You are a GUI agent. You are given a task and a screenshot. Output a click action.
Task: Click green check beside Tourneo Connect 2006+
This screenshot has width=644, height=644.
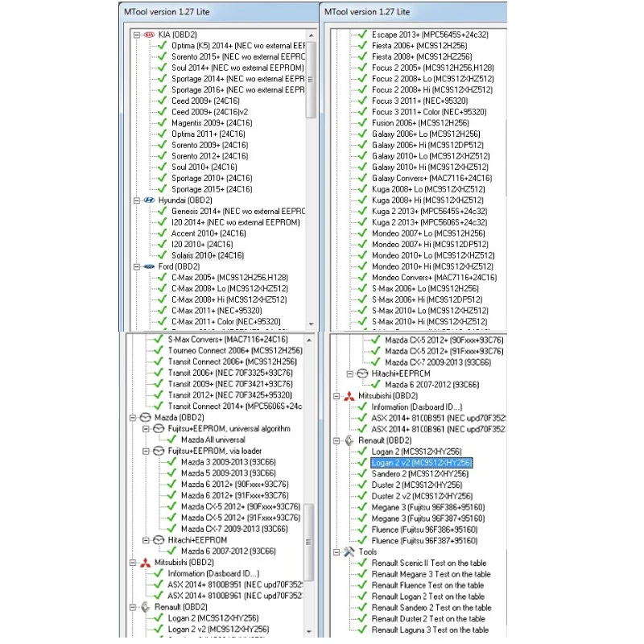tap(159, 350)
